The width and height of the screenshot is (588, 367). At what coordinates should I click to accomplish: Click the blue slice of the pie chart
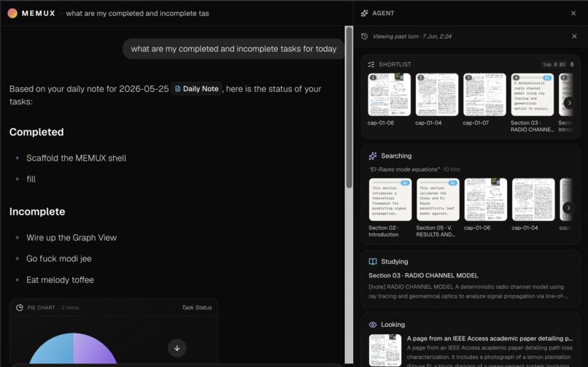click(x=55, y=349)
